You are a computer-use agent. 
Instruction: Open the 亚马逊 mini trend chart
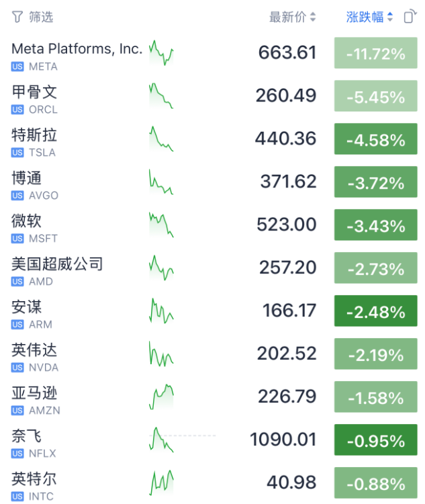click(161, 396)
